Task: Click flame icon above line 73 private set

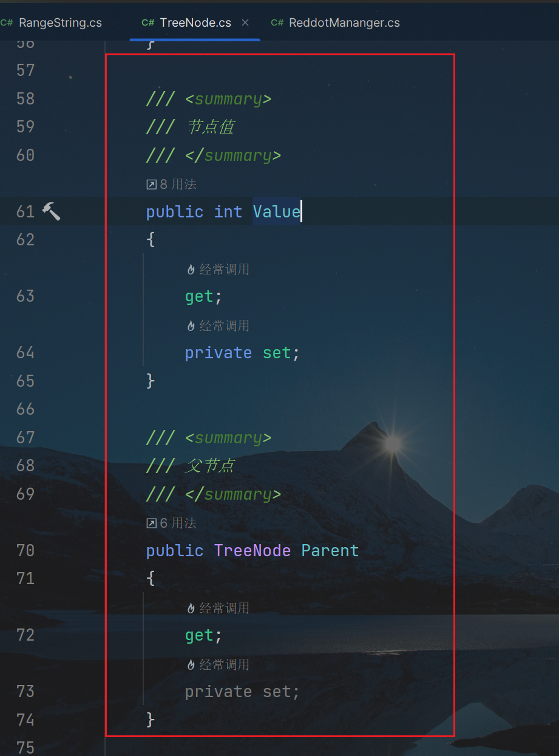Action: [191, 664]
